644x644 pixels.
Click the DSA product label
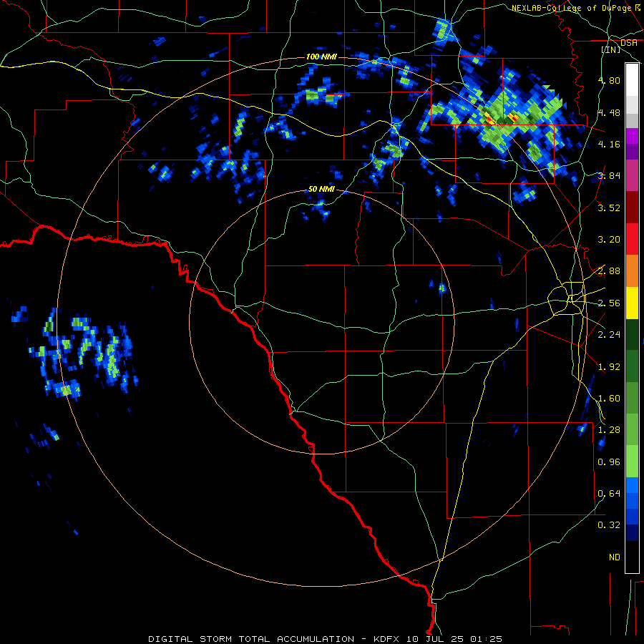click(628, 43)
